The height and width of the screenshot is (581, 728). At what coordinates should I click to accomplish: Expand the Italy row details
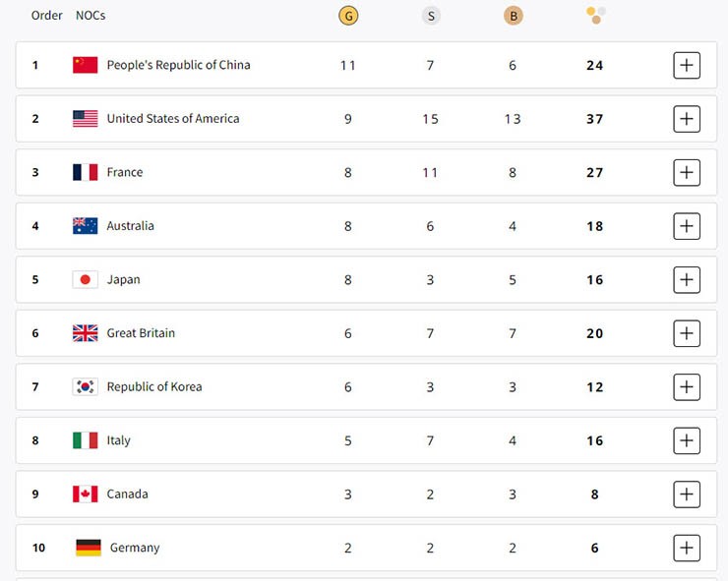coord(687,440)
